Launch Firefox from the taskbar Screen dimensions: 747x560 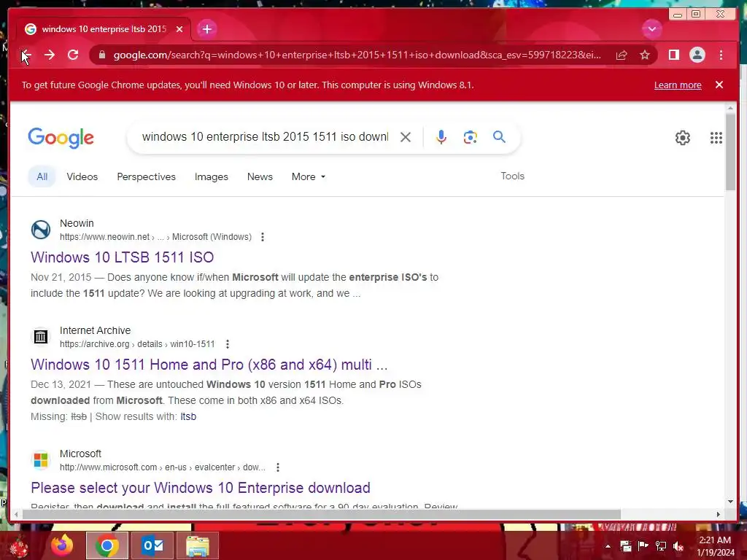pos(62,545)
